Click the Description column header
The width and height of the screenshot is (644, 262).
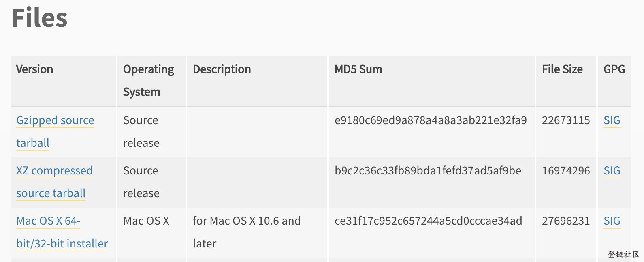coord(222,69)
